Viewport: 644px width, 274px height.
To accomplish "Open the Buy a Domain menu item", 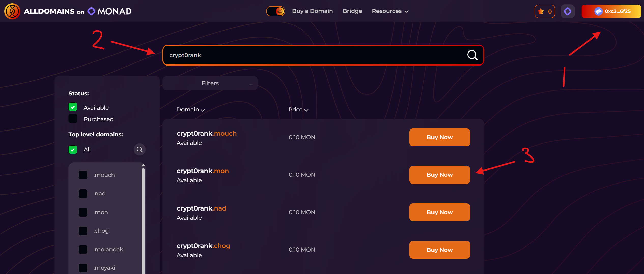I will [x=312, y=11].
